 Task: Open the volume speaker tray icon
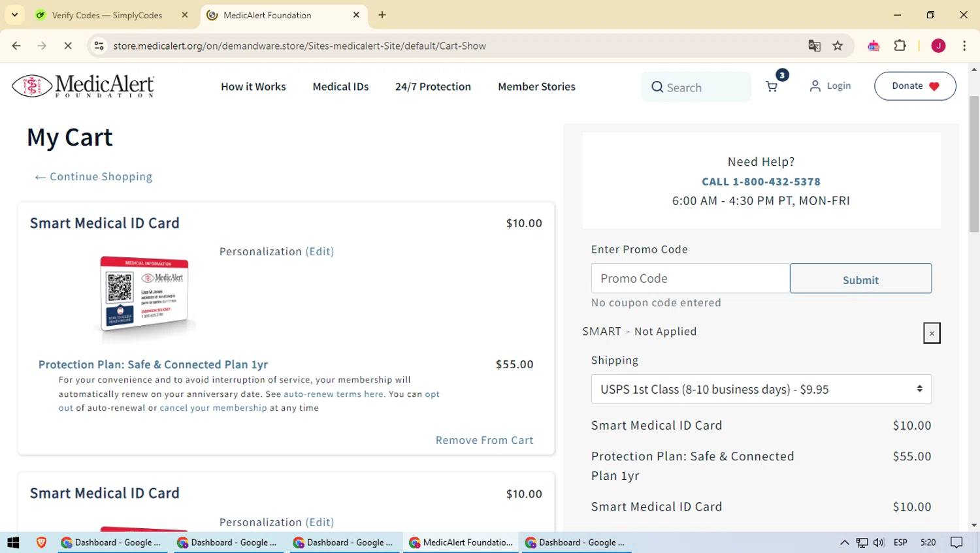(x=879, y=542)
